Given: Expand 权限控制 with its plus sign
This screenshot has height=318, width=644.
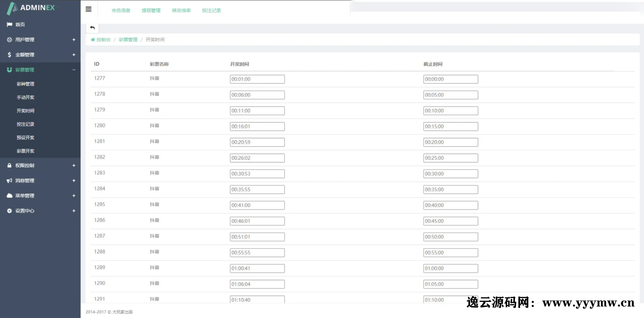Looking at the screenshot, I should tap(74, 165).
